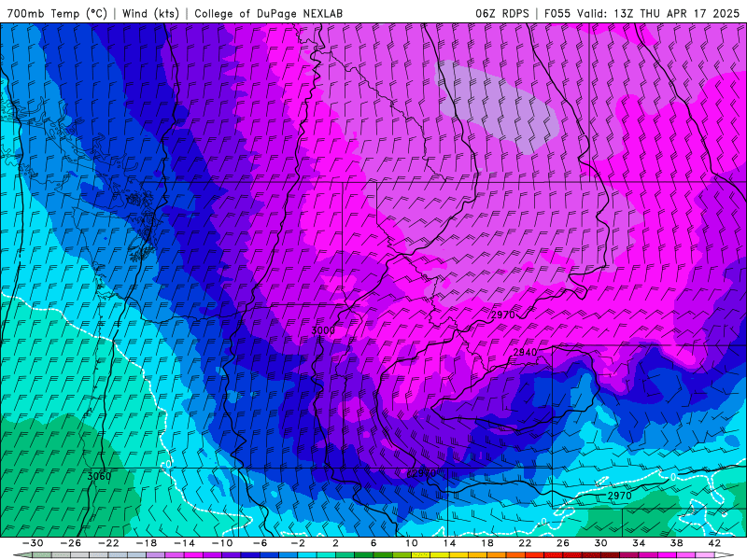Click the positive "22" temperature scale label

[x=525, y=543]
